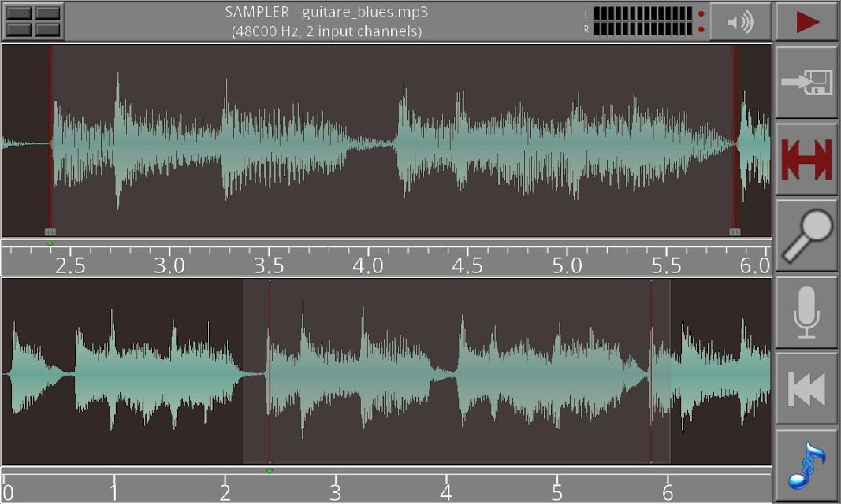Rewind to start with the skip-back icon
The height and width of the screenshot is (504, 841).
806,389
